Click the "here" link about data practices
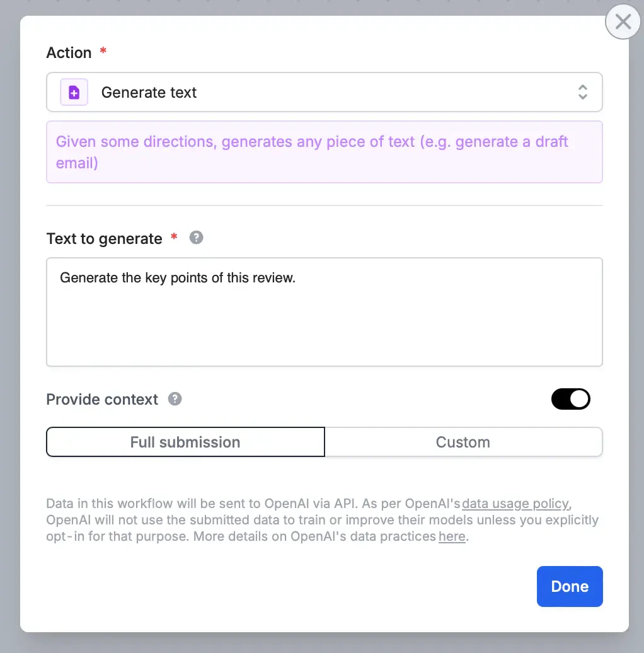 pos(452,536)
